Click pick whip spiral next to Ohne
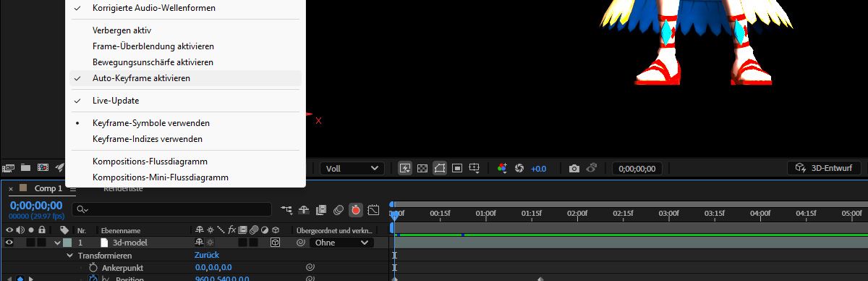The image size is (868, 281). pos(300,243)
